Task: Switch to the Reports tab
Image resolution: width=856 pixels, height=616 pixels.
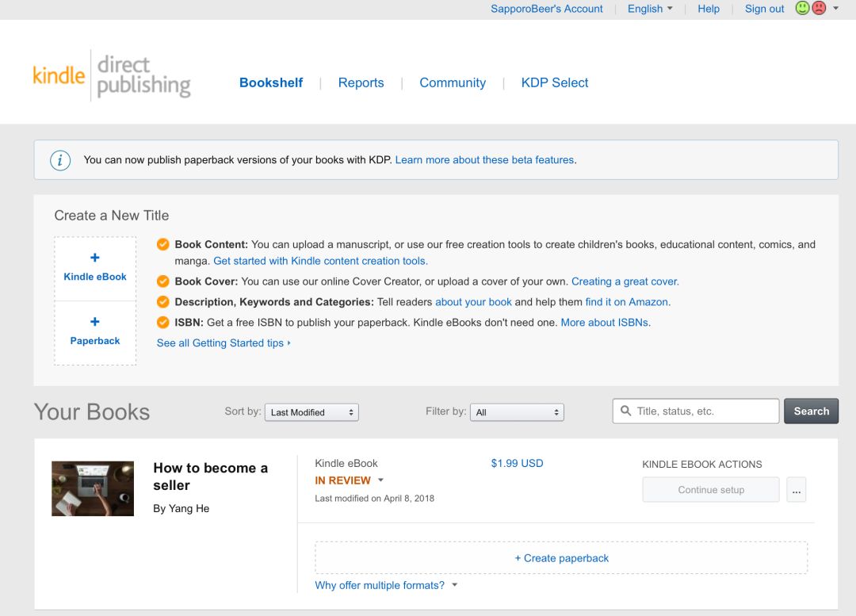Action: [361, 82]
